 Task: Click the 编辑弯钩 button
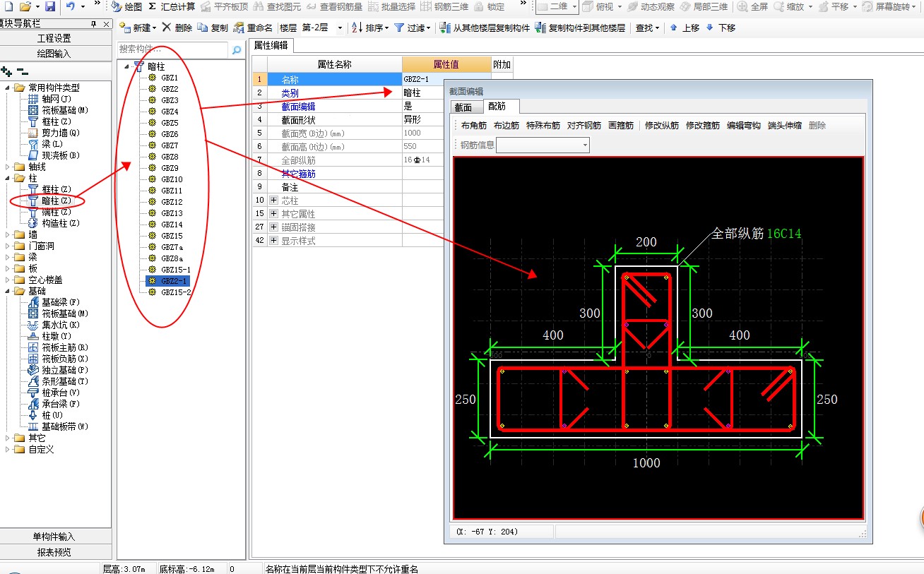[744, 126]
